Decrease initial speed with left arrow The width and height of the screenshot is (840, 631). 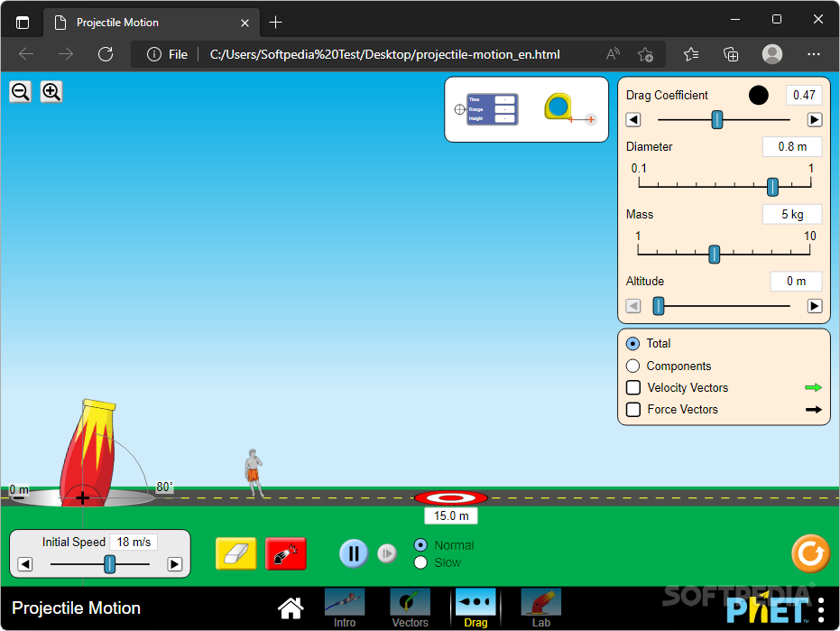tap(25, 564)
